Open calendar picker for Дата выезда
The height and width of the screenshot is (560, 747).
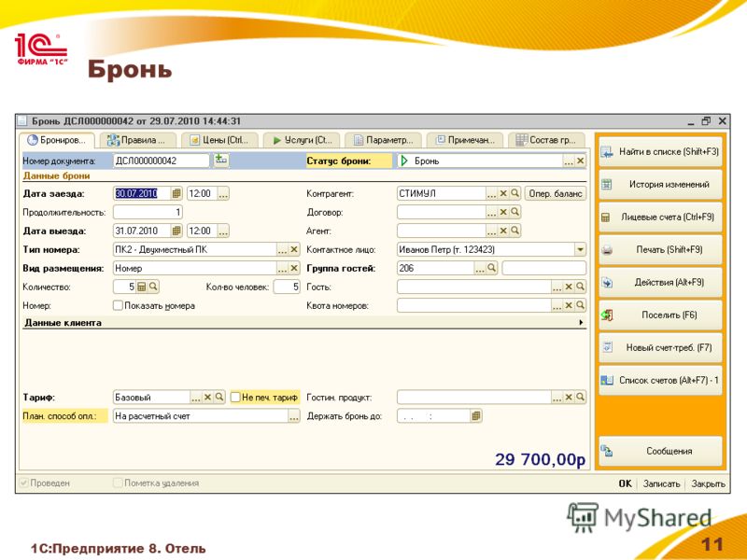click(176, 231)
